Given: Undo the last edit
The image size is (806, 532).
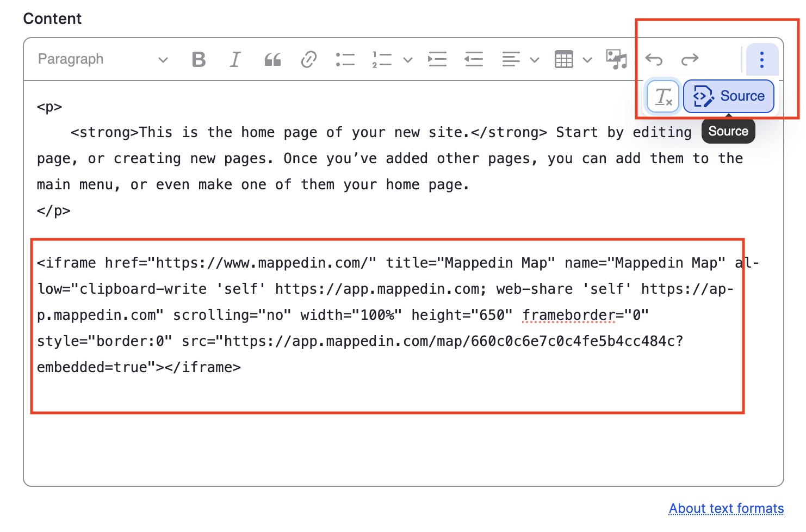Looking at the screenshot, I should click(654, 59).
